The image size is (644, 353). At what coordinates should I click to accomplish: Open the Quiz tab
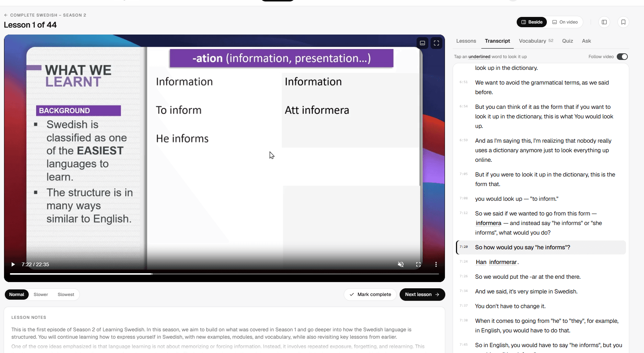point(567,41)
